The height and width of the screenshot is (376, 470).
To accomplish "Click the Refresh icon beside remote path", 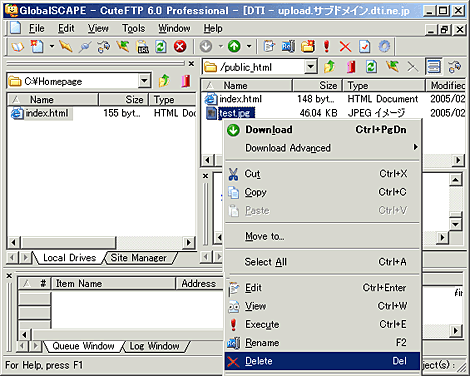I will tap(371, 67).
